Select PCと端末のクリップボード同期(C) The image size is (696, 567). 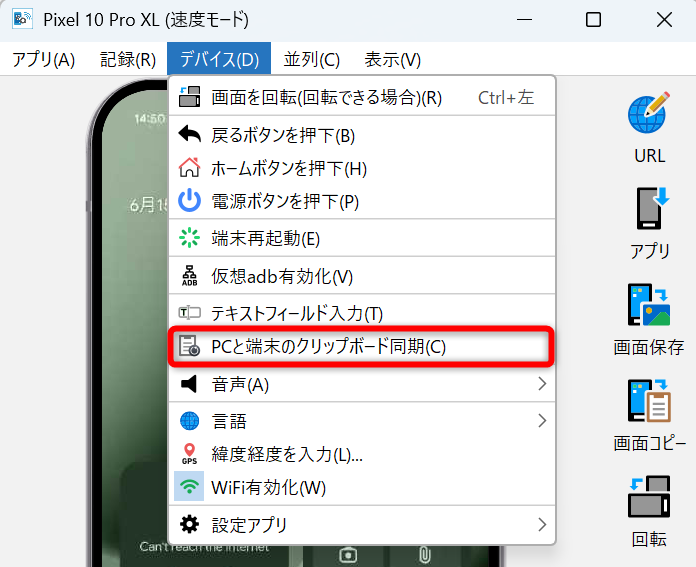point(362,346)
